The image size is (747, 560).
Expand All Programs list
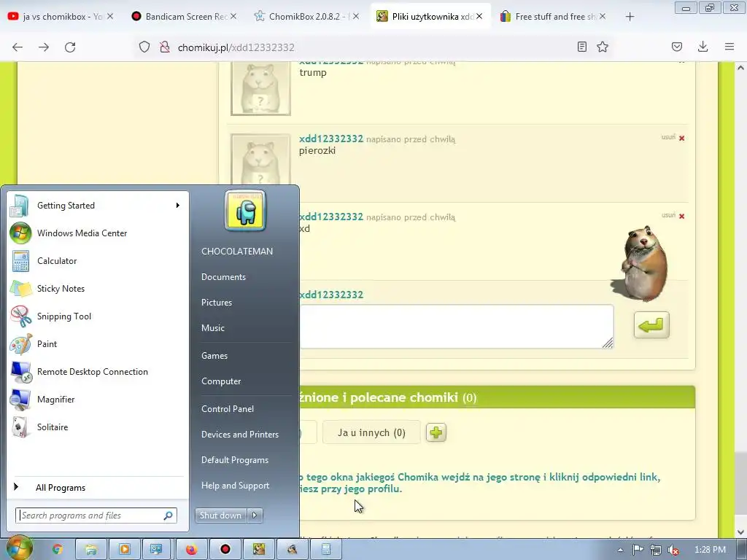click(x=97, y=487)
